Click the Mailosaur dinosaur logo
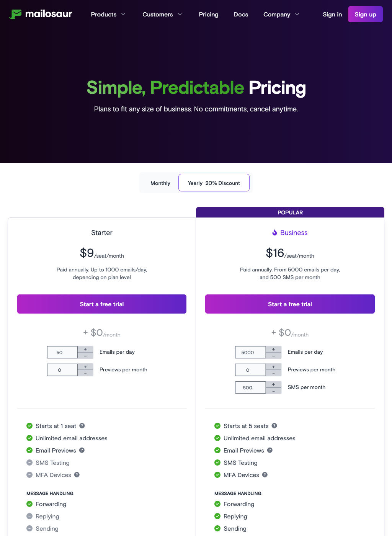This screenshot has height=536, width=392. click(15, 14)
